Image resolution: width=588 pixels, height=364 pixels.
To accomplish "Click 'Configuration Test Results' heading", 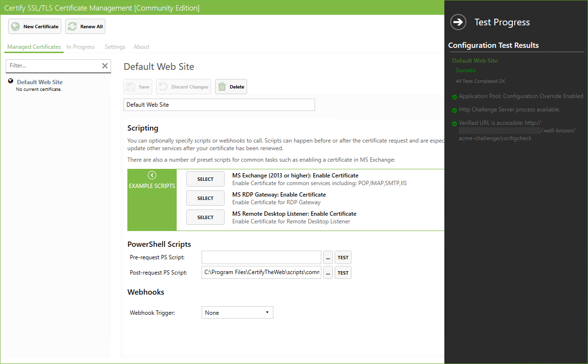I will 494,45.
